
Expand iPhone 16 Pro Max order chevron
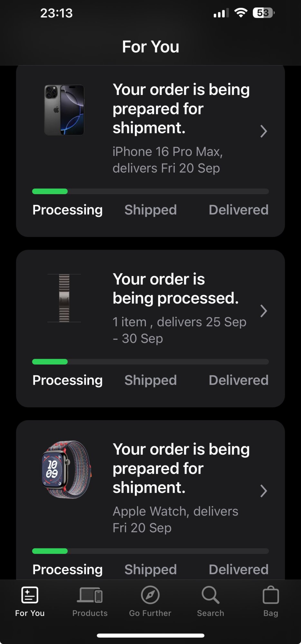pyautogui.click(x=263, y=131)
